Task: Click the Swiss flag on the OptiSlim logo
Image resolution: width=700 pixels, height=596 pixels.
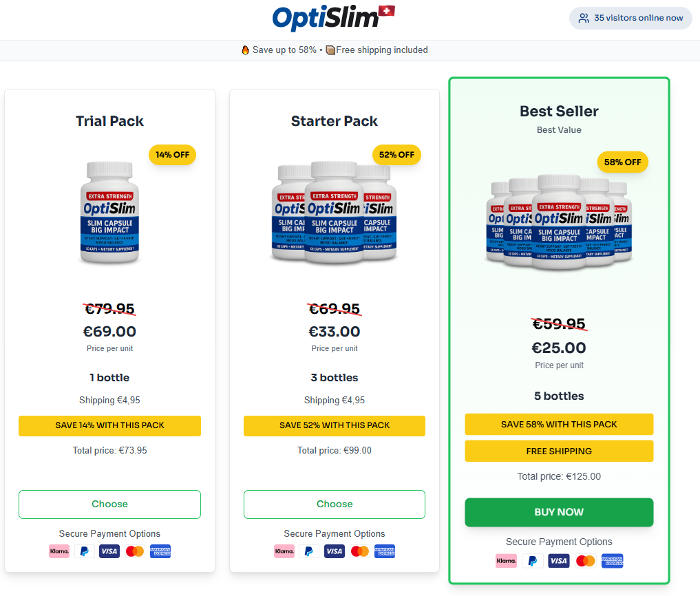Action: click(386, 12)
